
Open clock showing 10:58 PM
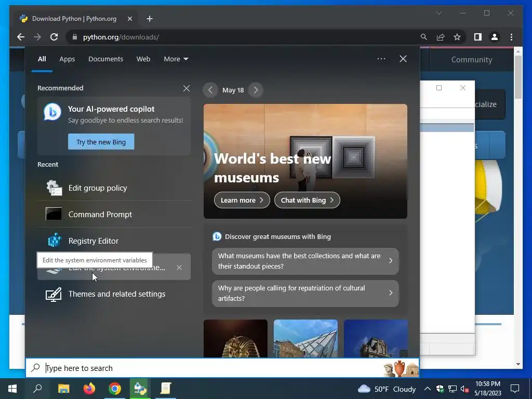point(487,389)
